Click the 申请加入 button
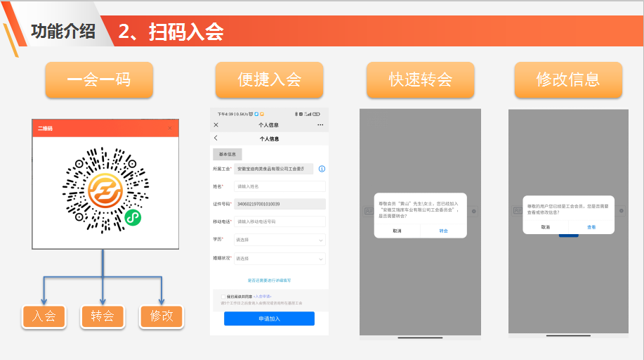Viewport: 644px width, 360px height. tap(270, 319)
